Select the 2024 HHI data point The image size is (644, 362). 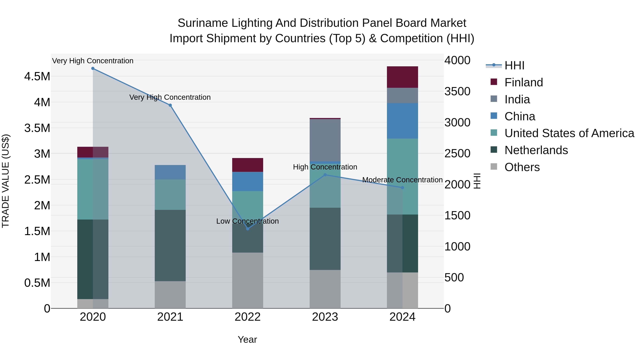point(402,188)
